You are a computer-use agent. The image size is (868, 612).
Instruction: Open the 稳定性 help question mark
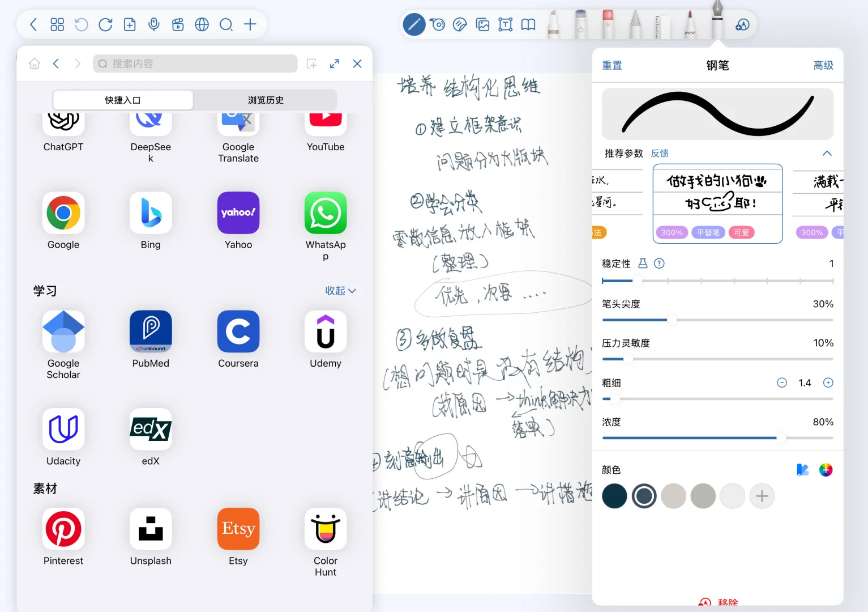tap(659, 263)
